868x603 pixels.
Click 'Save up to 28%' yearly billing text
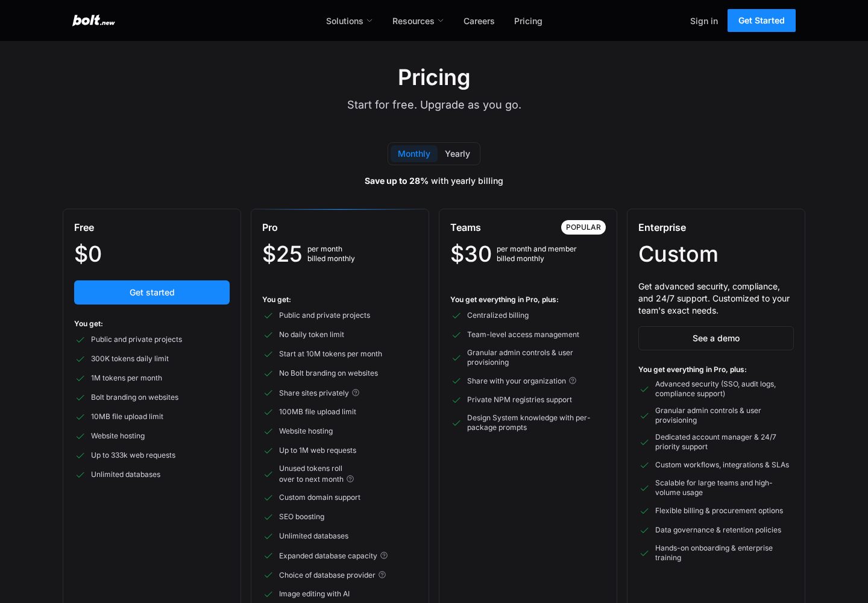[434, 181]
